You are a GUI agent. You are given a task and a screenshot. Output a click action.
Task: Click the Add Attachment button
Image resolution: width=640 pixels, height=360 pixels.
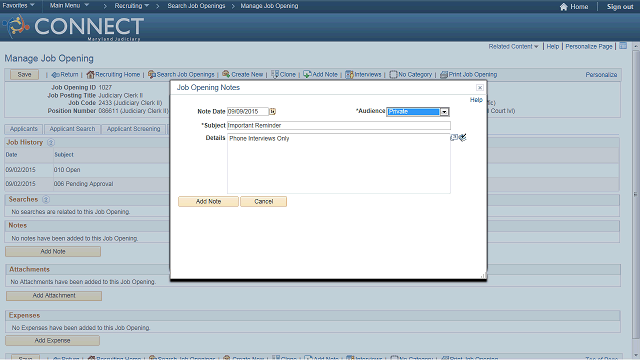point(54,296)
